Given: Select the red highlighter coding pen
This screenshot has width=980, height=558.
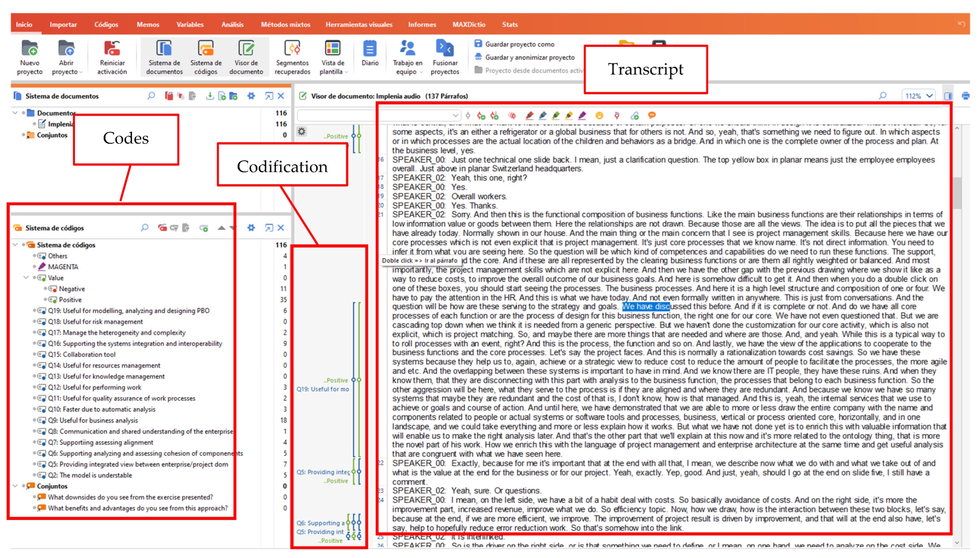Looking at the screenshot, I should click(529, 115).
